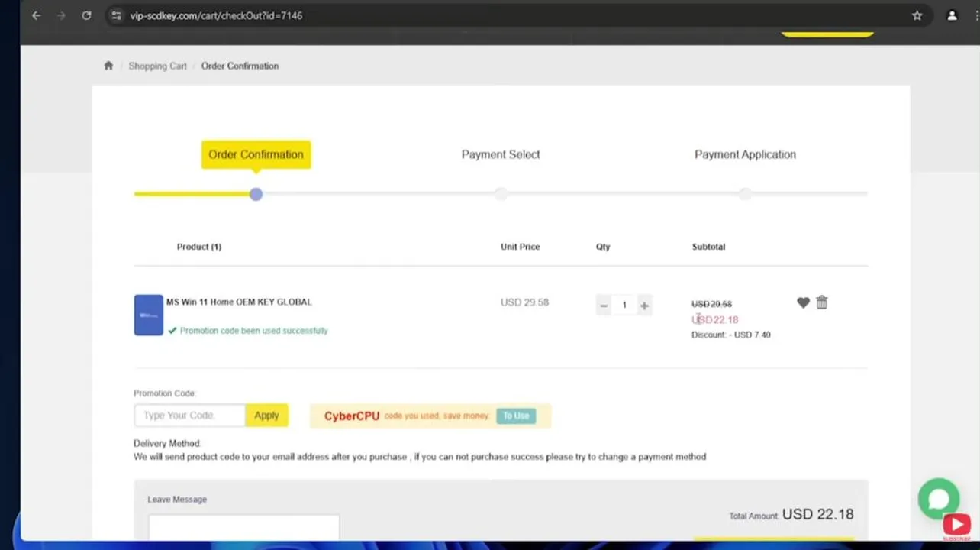Click the CyberCPU promo code text
The width and height of the screenshot is (980, 550).
click(352, 416)
